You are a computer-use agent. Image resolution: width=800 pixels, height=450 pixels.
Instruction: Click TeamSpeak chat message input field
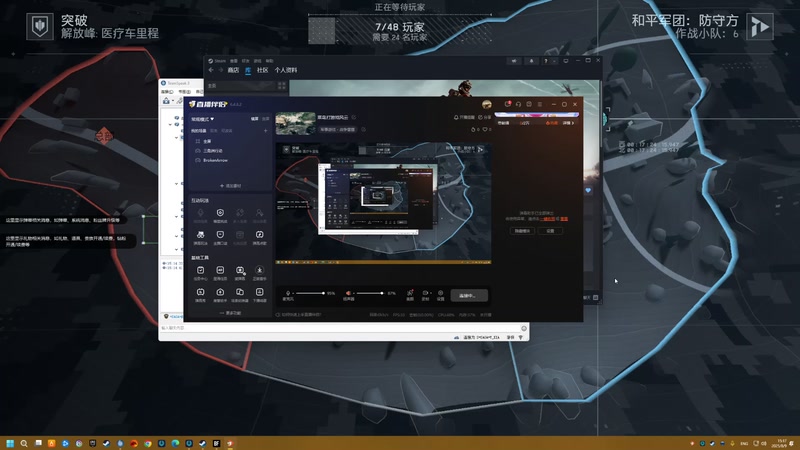click(x=340, y=328)
